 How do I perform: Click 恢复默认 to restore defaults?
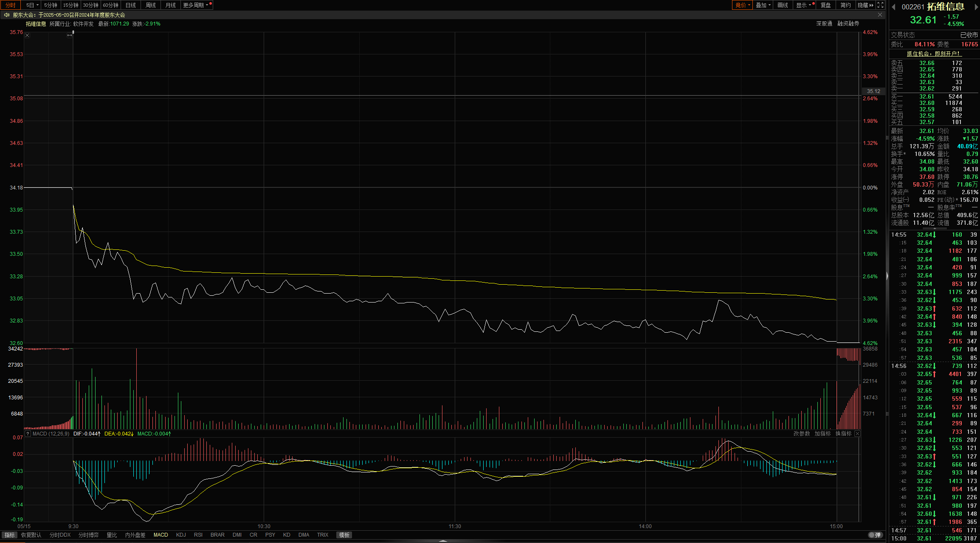click(31, 535)
